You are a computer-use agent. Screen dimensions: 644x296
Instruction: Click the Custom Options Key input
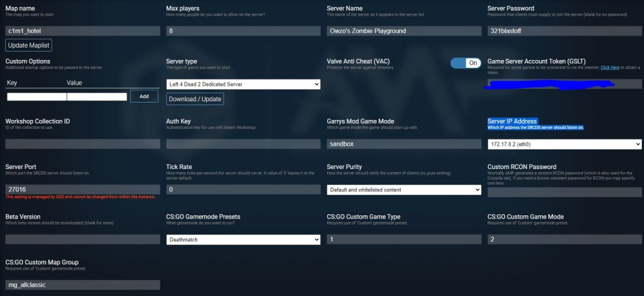[37, 97]
